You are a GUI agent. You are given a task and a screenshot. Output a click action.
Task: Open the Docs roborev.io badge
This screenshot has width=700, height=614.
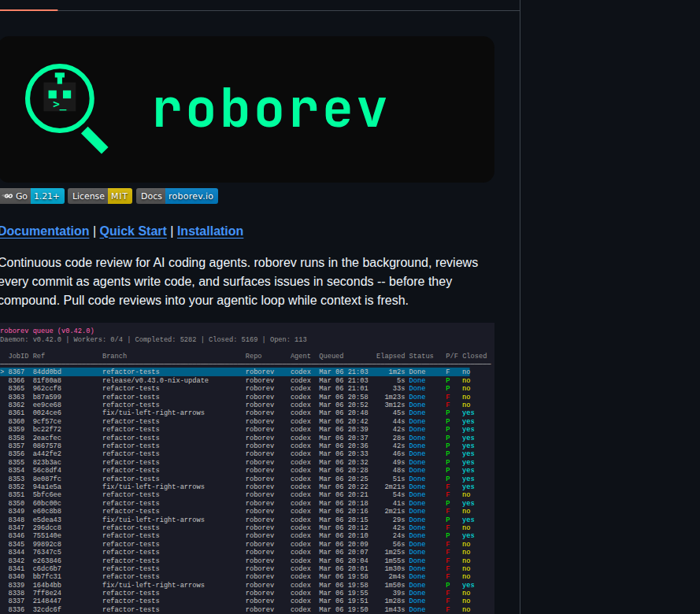click(177, 196)
